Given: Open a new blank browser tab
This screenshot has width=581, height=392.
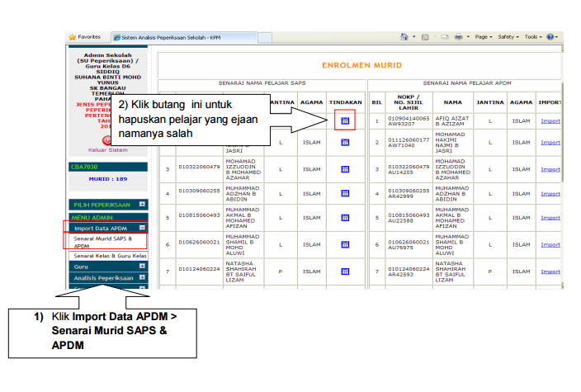Looking at the screenshot, I should tap(265, 38).
